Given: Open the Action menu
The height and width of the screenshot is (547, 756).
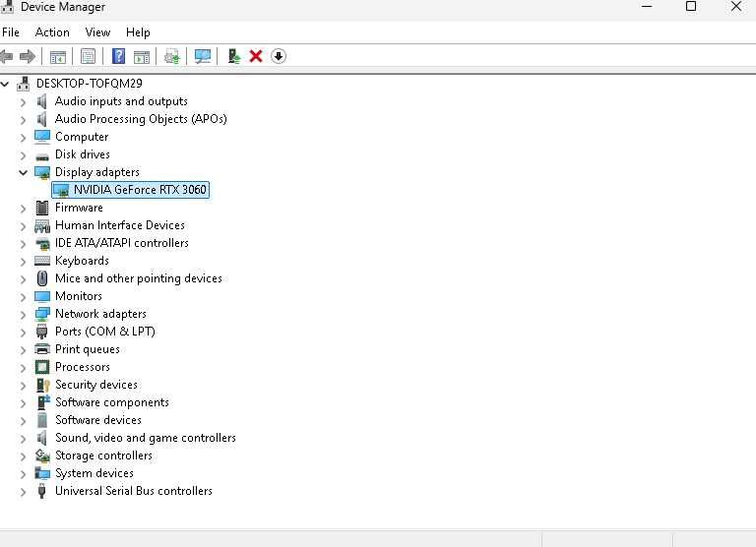Looking at the screenshot, I should pyautogui.click(x=52, y=32).
